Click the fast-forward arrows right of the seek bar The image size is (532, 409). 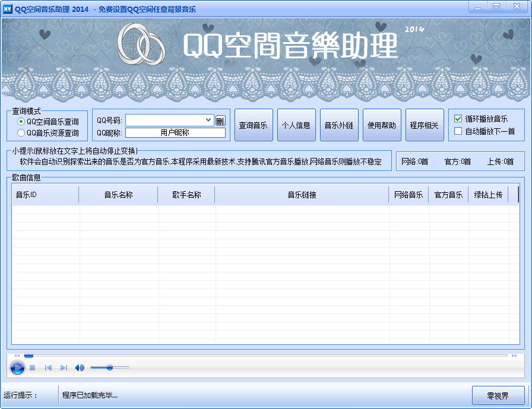(514, 356)
